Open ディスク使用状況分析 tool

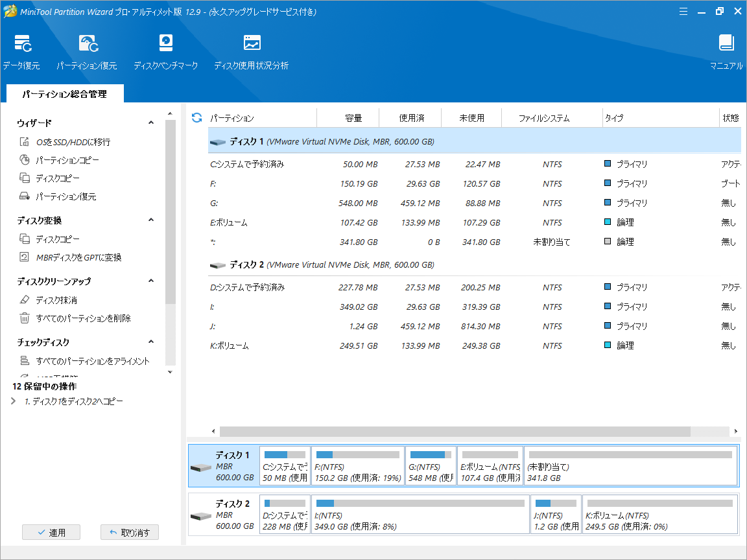[251, 52]
